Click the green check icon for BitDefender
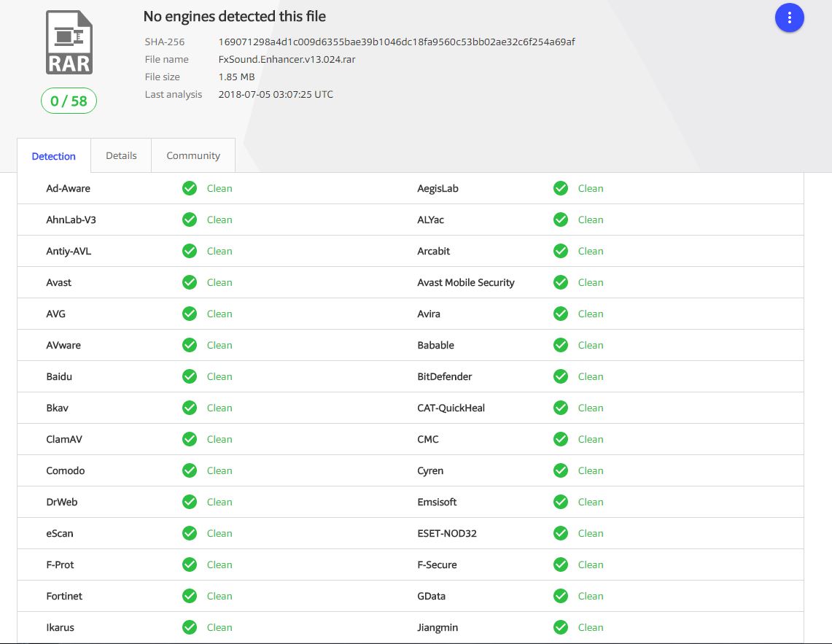This screenshot has width=832, height=644. coord(560,376)
